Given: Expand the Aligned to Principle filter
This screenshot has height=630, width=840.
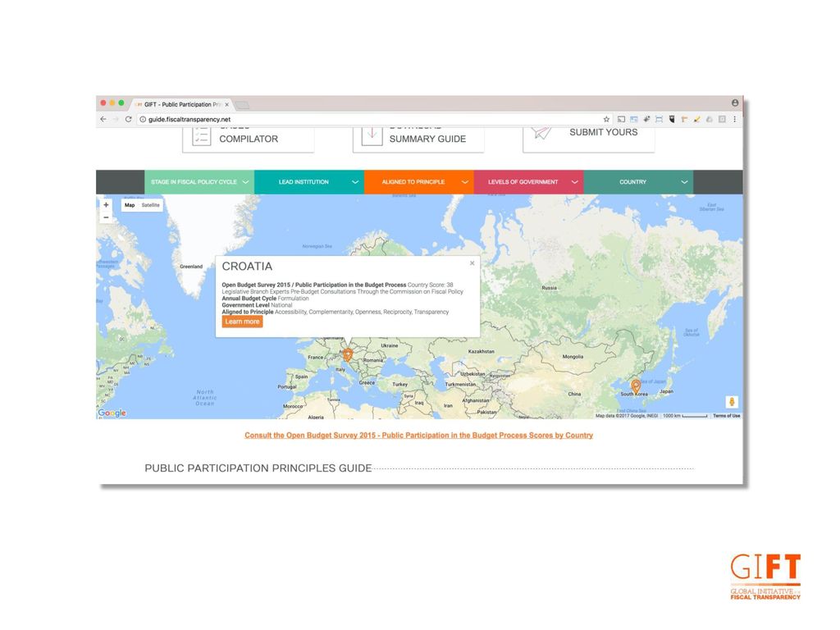Looking at the screenshot, I should (419, 182).
